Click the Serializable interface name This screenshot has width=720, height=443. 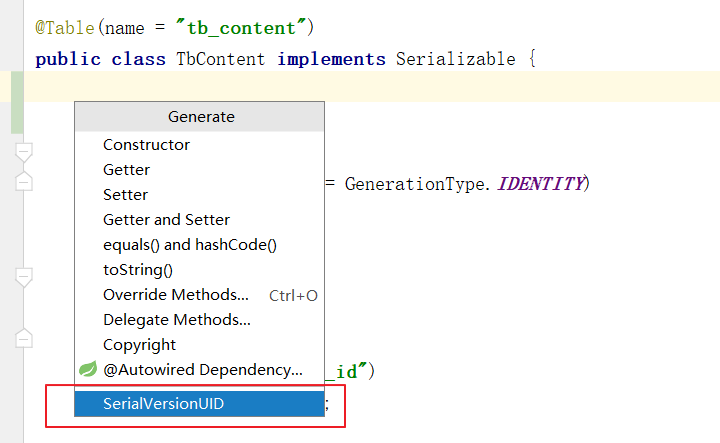click(x=456, y=59)
